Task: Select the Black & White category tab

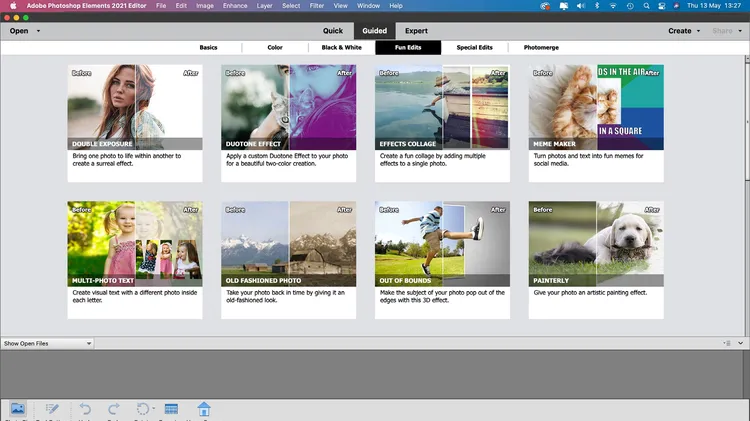Action: point(342,47)
